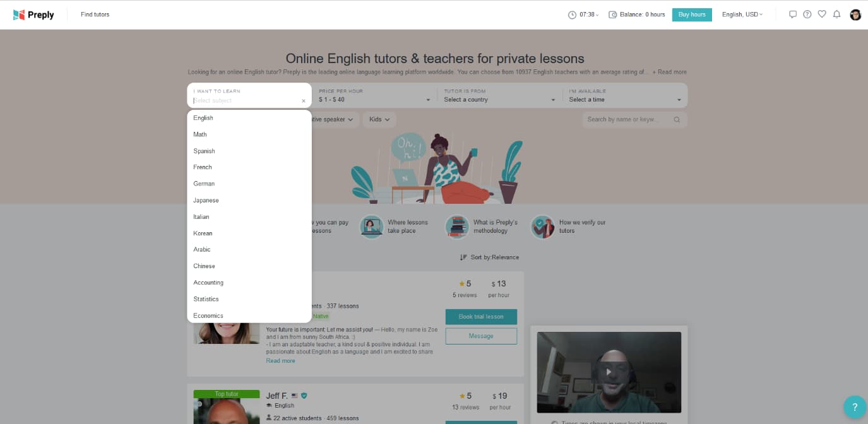Viewport: 868px width, 424px height.
Task: Open user profile avatar
Action: [855, 15]
